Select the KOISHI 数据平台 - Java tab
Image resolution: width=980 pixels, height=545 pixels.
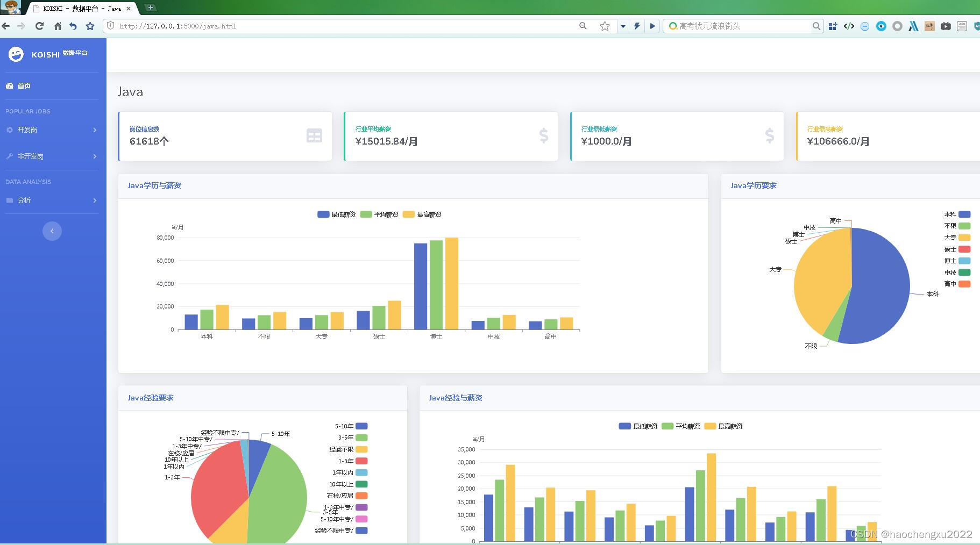coord(82,9)
